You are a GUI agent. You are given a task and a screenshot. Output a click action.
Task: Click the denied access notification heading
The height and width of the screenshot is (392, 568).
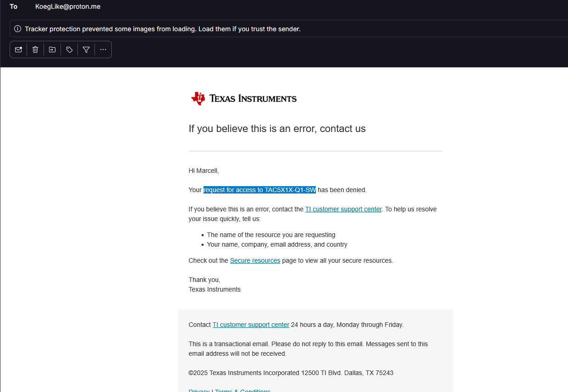(x=277, y=129)
